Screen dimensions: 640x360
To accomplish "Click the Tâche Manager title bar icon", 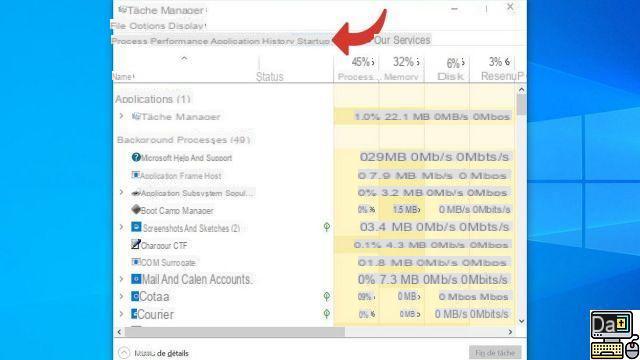I will point(122,10).
